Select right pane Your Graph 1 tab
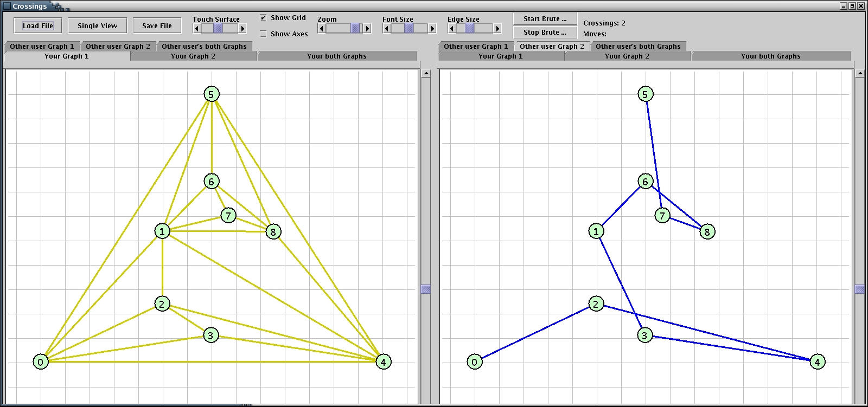The image size is (868, 407). click(x=501, y=56)
